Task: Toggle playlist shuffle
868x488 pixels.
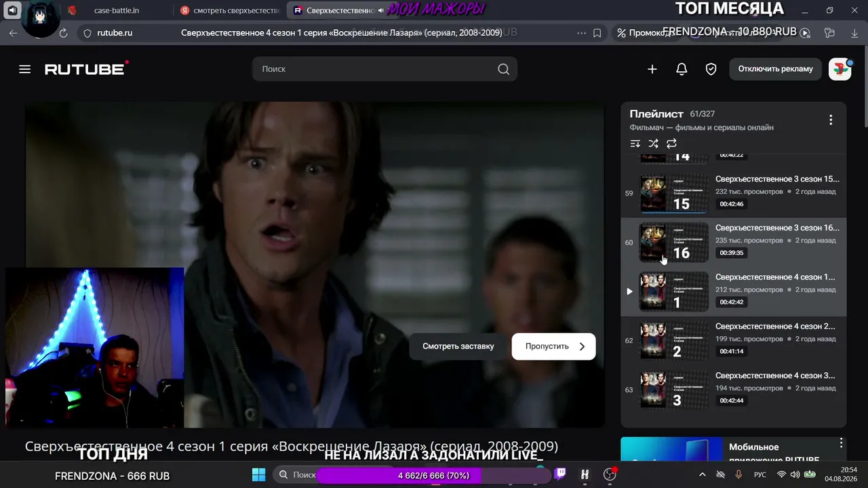Action: tap(654, 144)
